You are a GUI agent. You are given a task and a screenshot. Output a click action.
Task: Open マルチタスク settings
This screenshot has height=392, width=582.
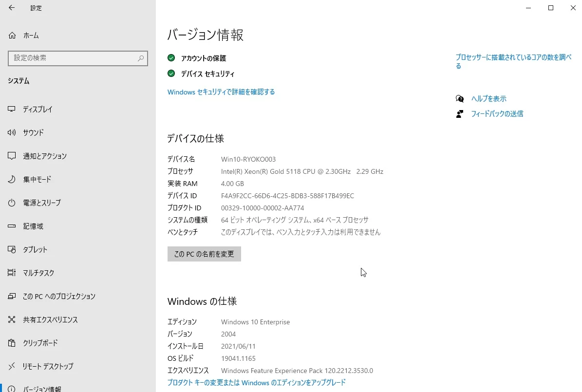(x=38, y=273)
